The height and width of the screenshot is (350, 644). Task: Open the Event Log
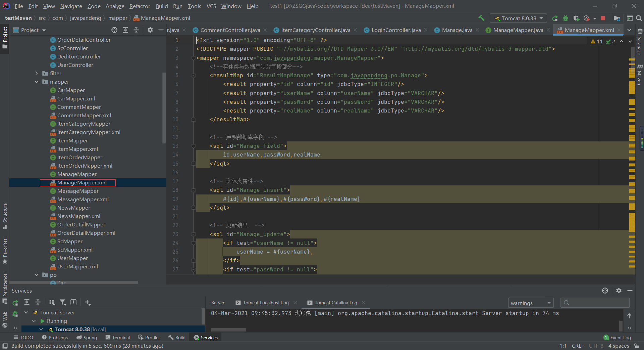coord(617,338)
